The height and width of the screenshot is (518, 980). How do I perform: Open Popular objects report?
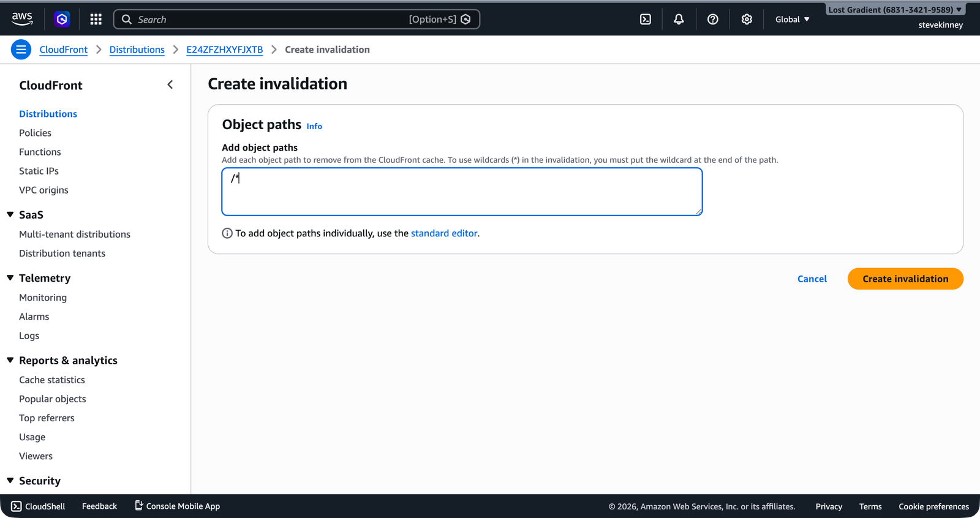tap(53, 399)
